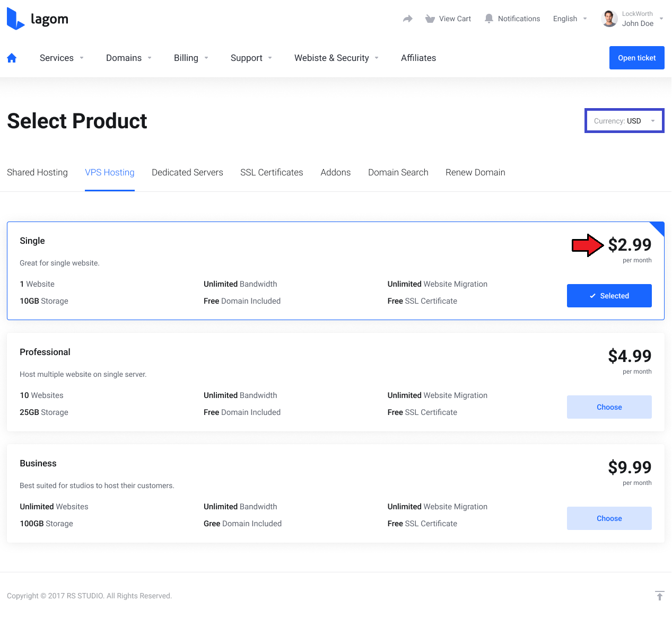Image resolution: width=672 pixels, height=619 pixels.
Task: Expand the Domains menu
Action: 129,58
